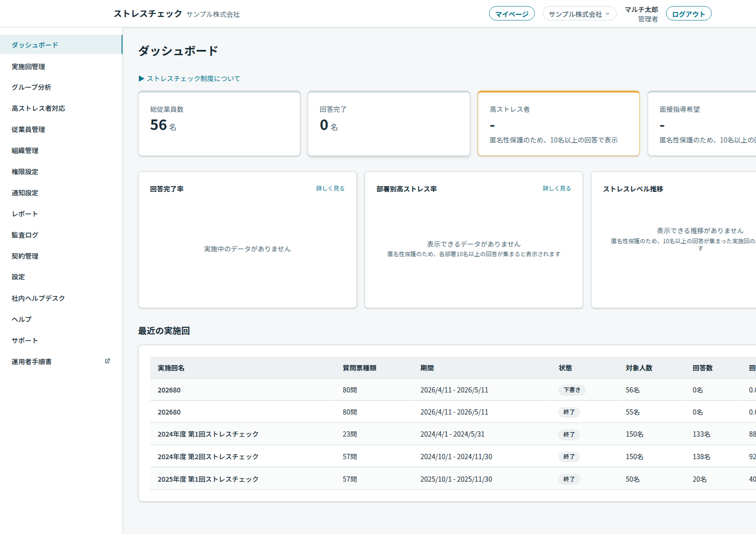Expand the ストレスチェック制度について disclosure
756x534 pixels.
(x=189, y=79)
